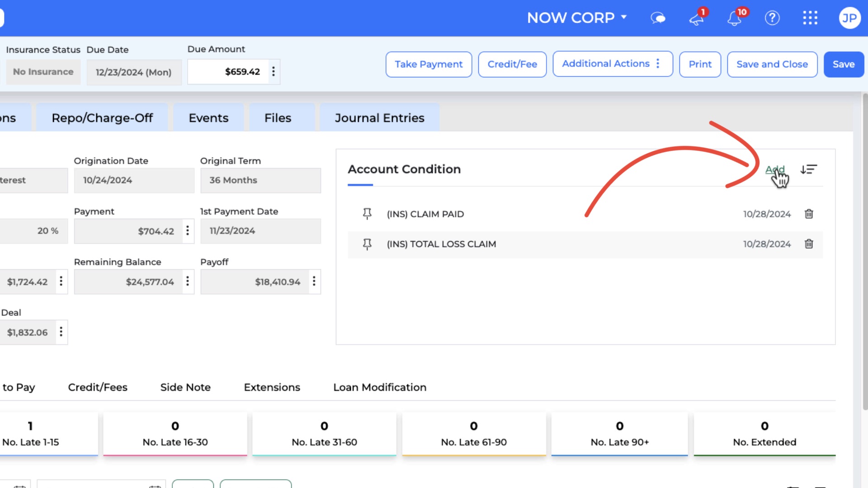The height and width of the screenshot is (488, 868).
Task: Select the No. Late 1-15 card
Action: (x=48, y=434)
